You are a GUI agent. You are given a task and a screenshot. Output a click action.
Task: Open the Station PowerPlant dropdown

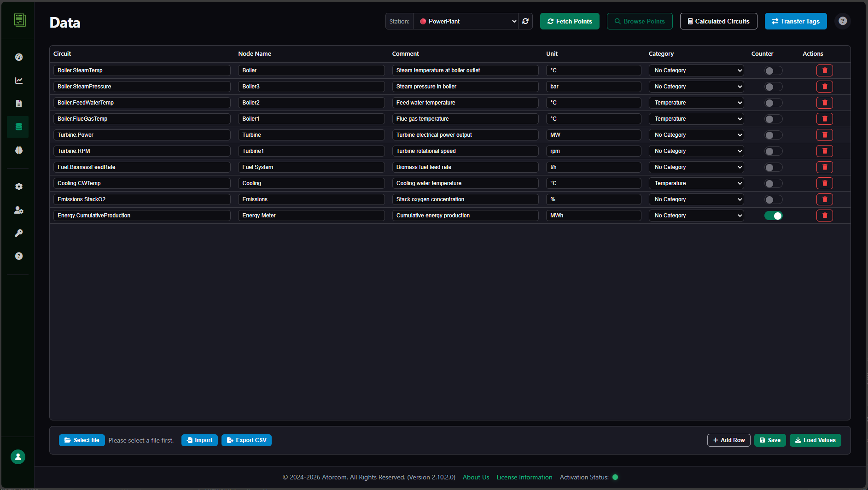click(466, 21)
